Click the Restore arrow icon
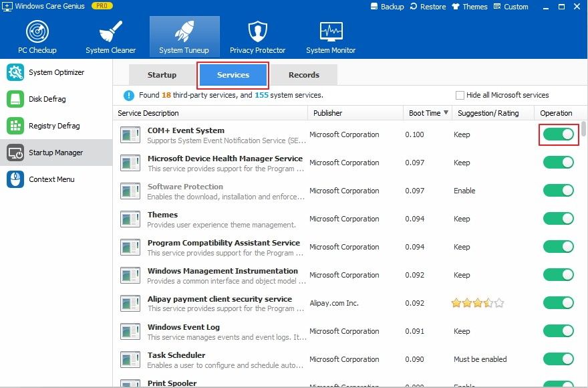 (x=414, y=7)
